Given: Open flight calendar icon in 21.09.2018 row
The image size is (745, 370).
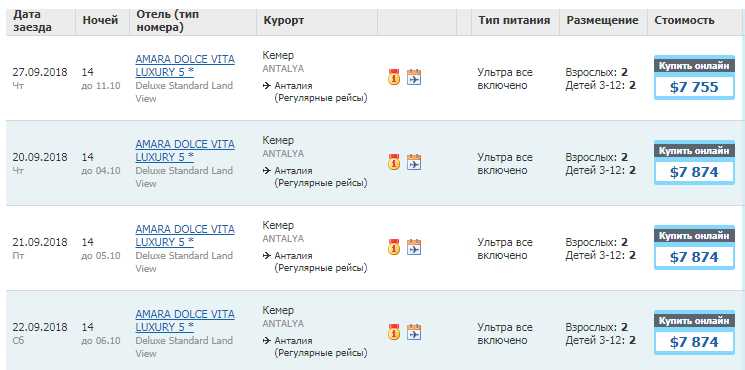Looking at the screenshot, I should pyautogui.click(x=414, y=247).
